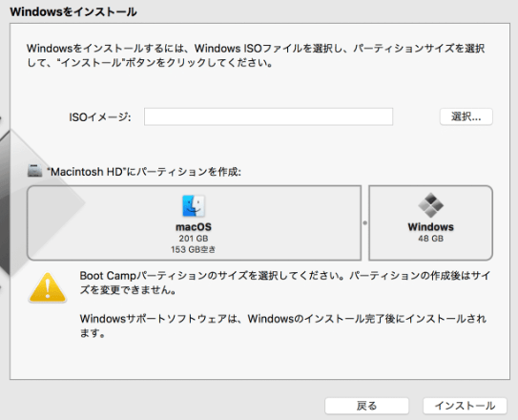Image resolution: width=518 pixels, height=420 pixels.
Task: Click the "201 GB" macOS size text
Action: click(194, 239)
